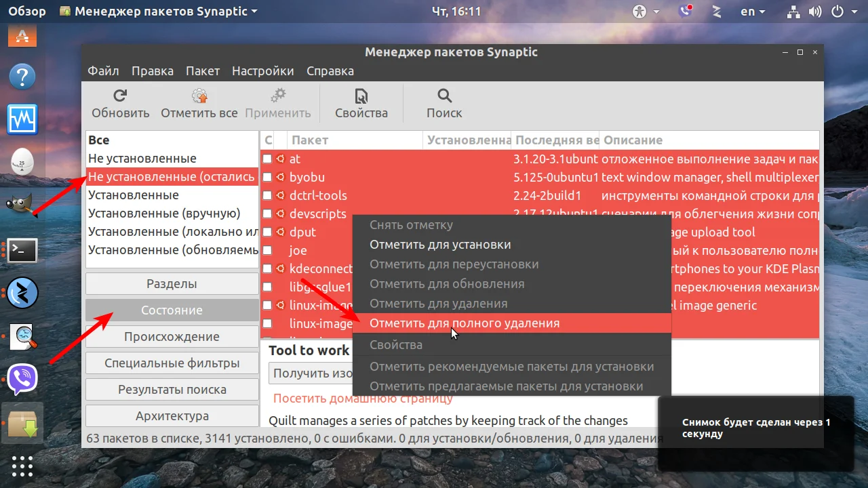This screenshot has width=868, height=488.
Task: Sort by the Пакет column header
Action: point(355,140)
